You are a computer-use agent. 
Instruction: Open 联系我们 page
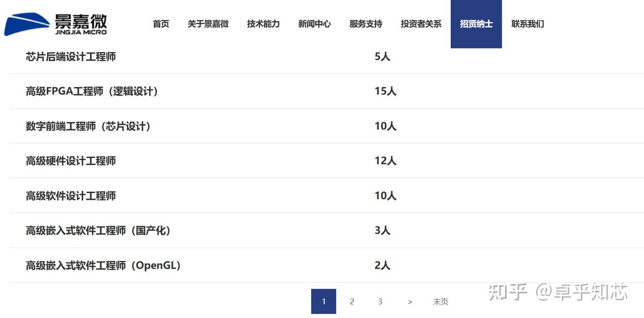pyautogui.click(x=528, y=24)
